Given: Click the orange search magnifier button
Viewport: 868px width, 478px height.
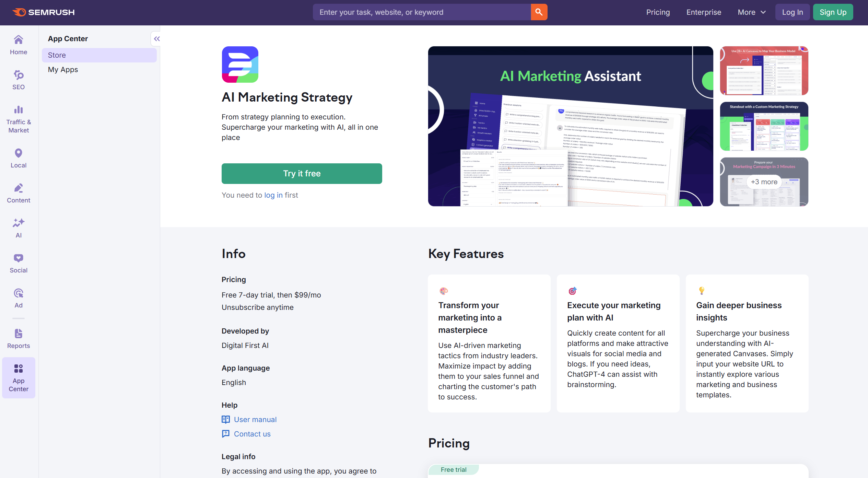Looking at the screenshot, I should [x=539, y=12].
